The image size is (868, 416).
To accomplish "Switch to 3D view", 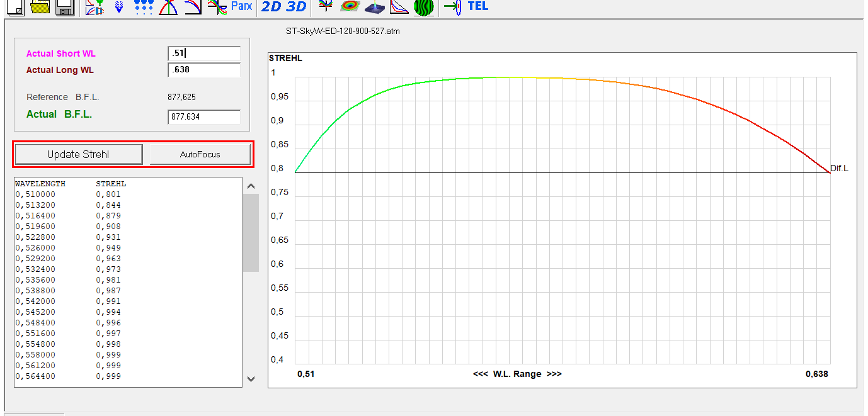I will coord(296,7).
